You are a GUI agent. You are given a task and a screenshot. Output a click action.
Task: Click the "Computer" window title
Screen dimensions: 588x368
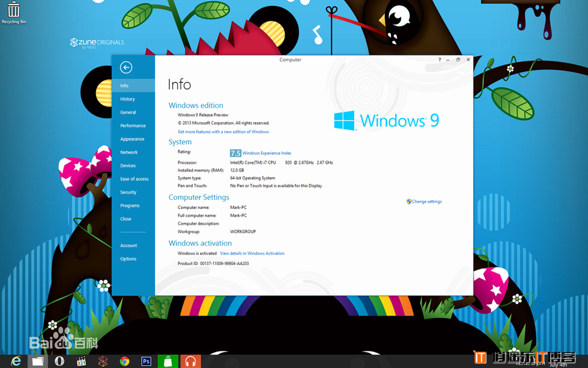click(x=290, y=60)
